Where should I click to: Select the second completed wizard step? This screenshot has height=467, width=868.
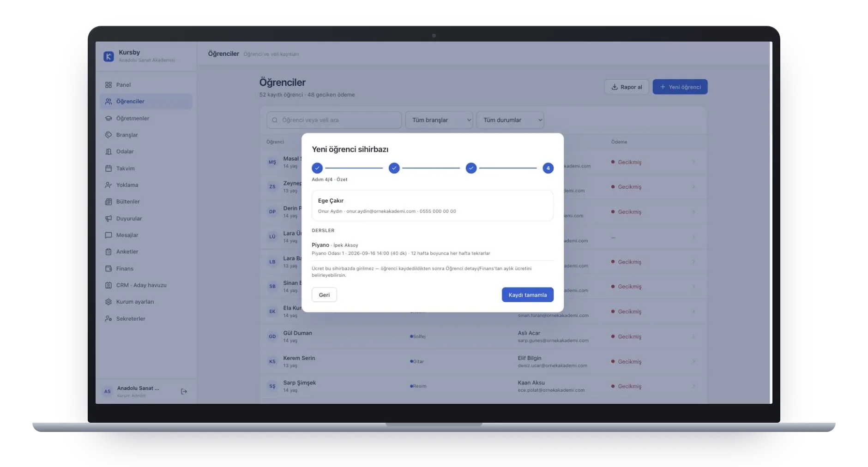click(x=394, y=168)
